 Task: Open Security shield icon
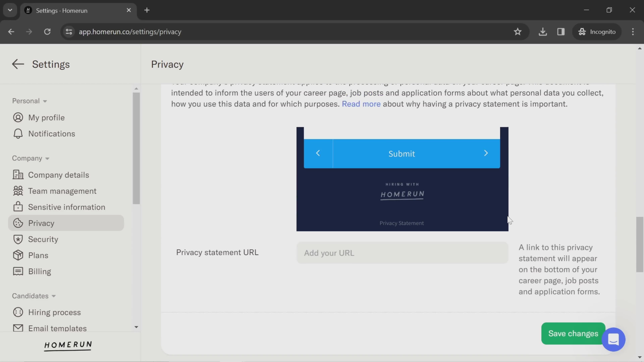18,239
